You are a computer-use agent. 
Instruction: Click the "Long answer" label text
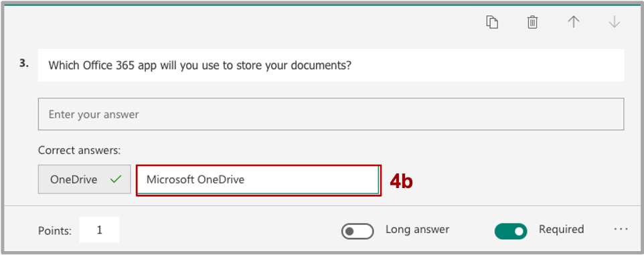coord(417,230)
